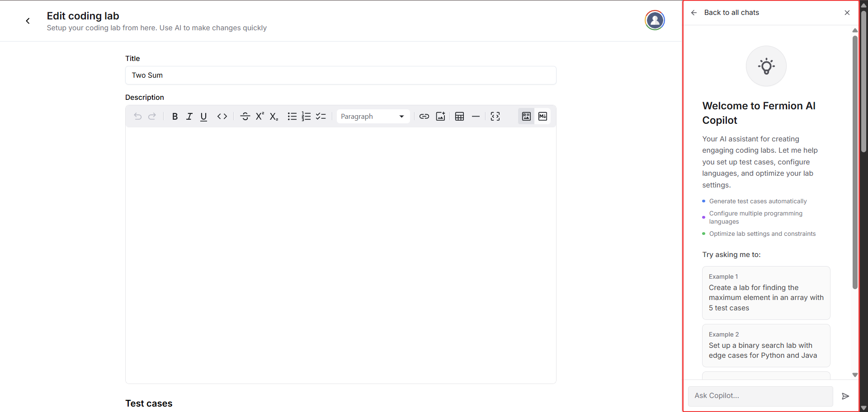Open the Paragraph style dropdown

click(373, 117)
